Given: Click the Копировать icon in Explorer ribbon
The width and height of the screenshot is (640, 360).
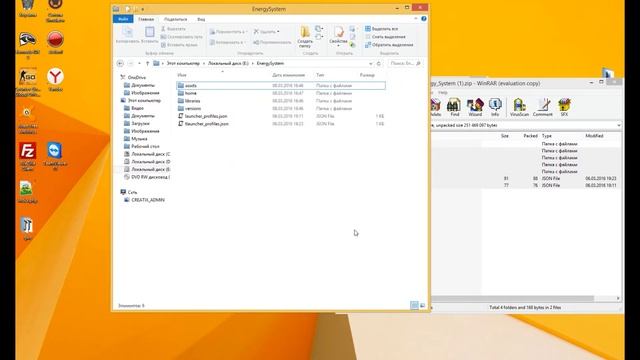Looking at the screenshot, I should (127, 35).
